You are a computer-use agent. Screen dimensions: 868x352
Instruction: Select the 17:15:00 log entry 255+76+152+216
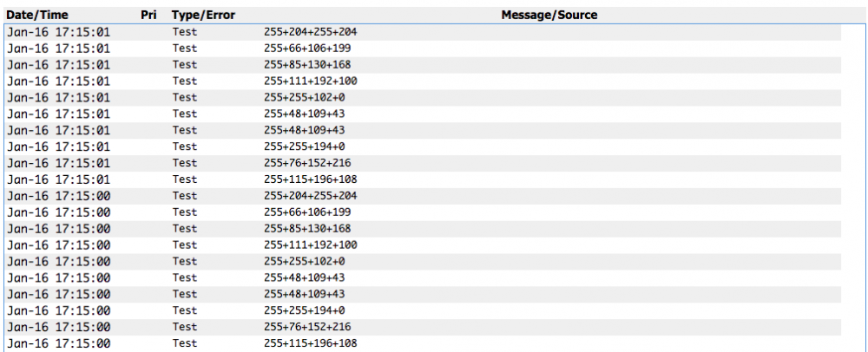(x=306, y=327)
